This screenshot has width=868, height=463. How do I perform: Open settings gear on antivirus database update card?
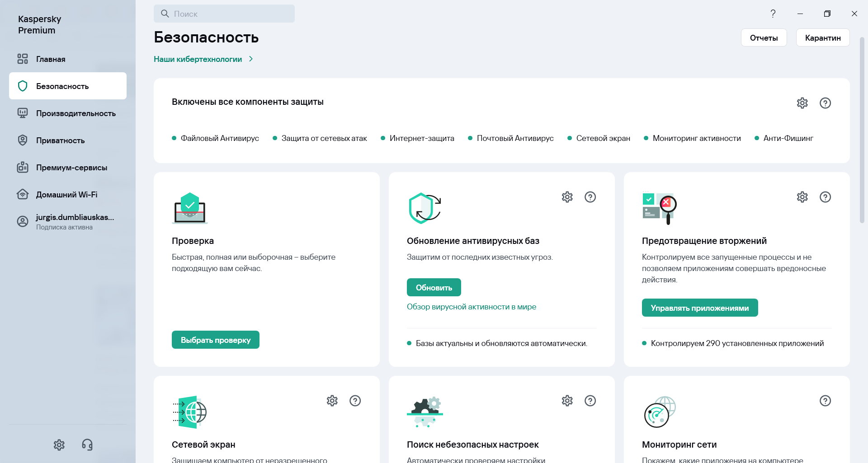coord(567,197)
